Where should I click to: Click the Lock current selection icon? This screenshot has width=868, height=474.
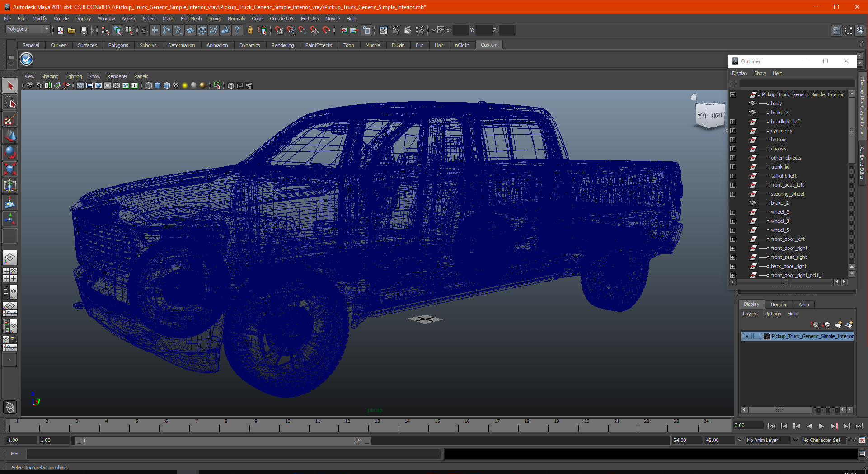pos(250,30)
